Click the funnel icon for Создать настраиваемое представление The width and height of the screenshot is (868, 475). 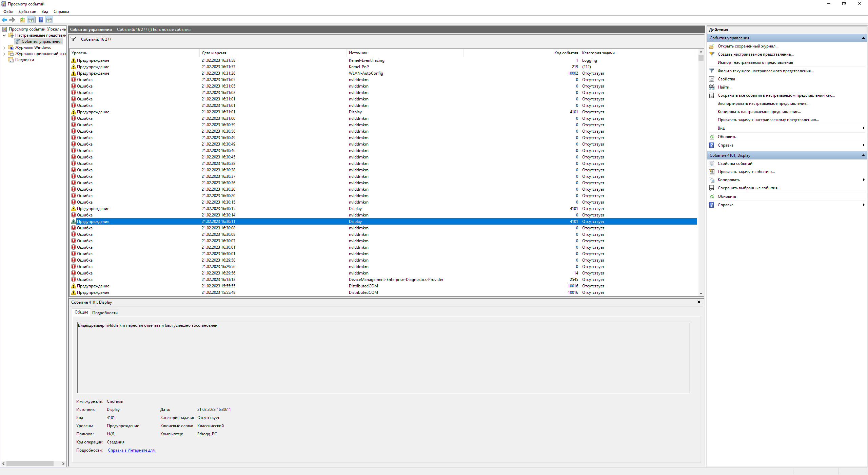point(712,54)
